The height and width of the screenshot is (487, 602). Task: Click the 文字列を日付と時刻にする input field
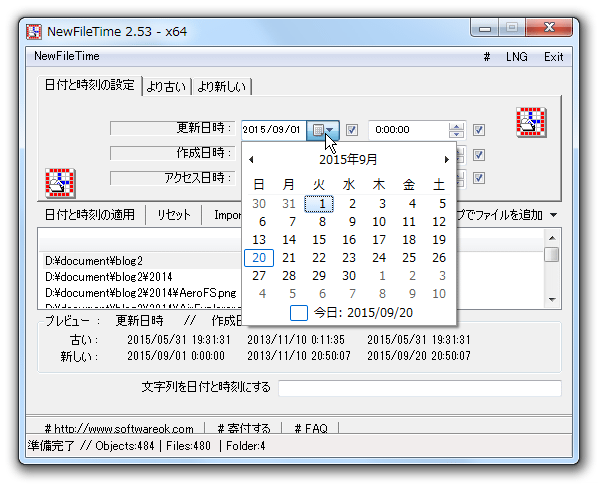tap(420, 388)
